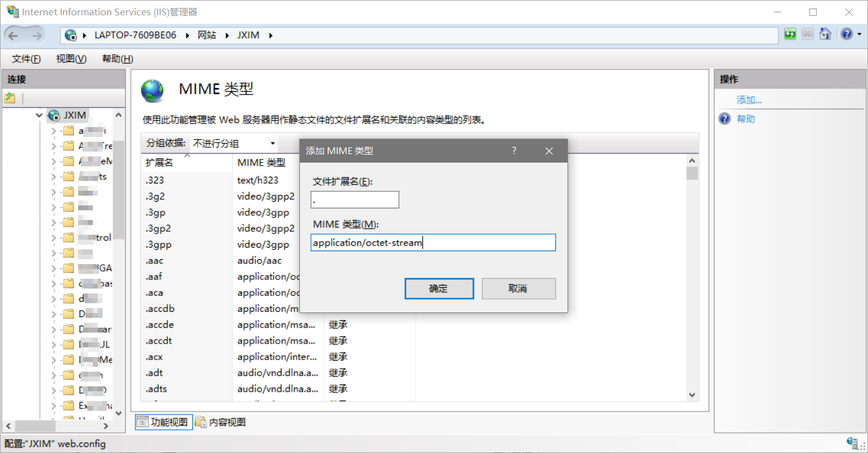The image size is (868, 453).
Task: Open breadcrumb arrow after LAPTOP-7609BE06
Action: click(x=188, y=35)
